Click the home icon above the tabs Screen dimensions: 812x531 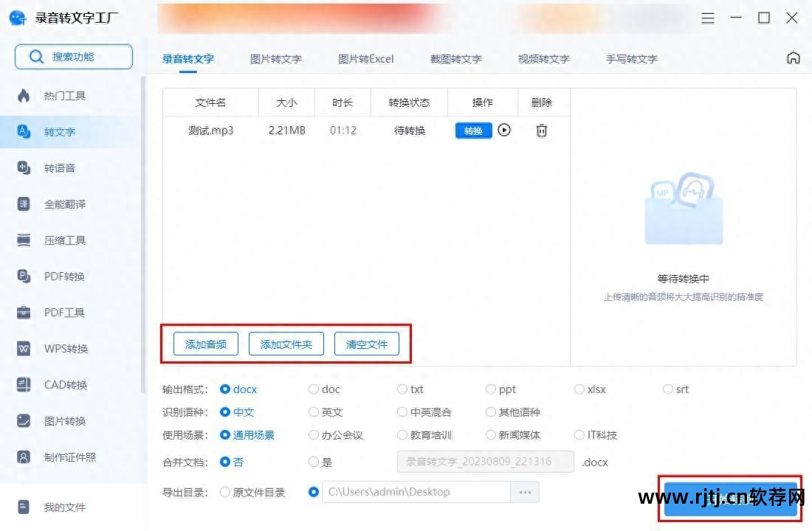pos(793,57)
